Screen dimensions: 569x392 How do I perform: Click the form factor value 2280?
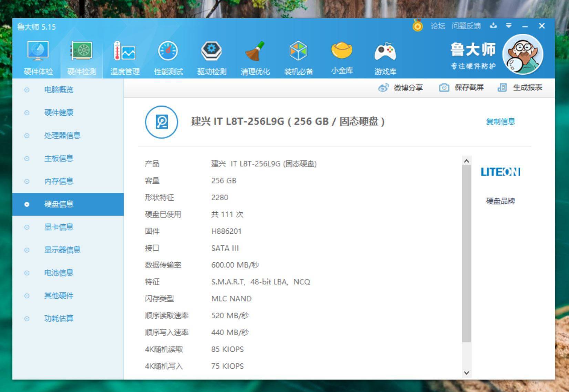tap(220, 198)
